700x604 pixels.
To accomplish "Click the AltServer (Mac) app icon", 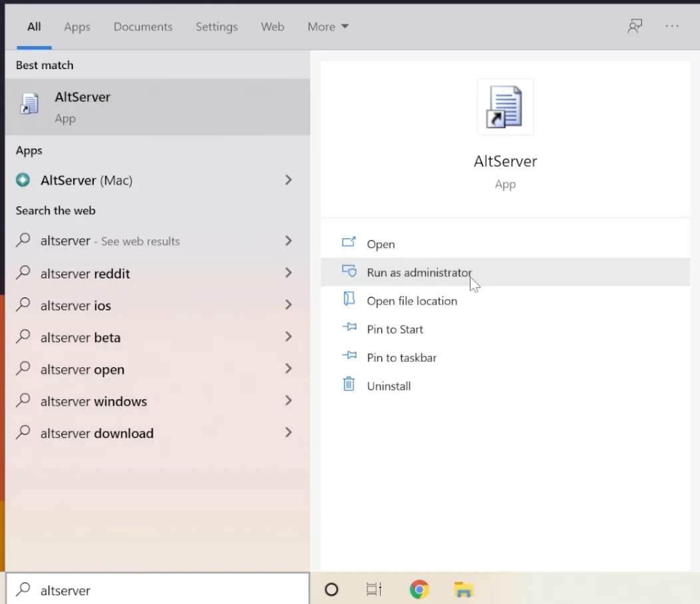I will pos(23,180).
